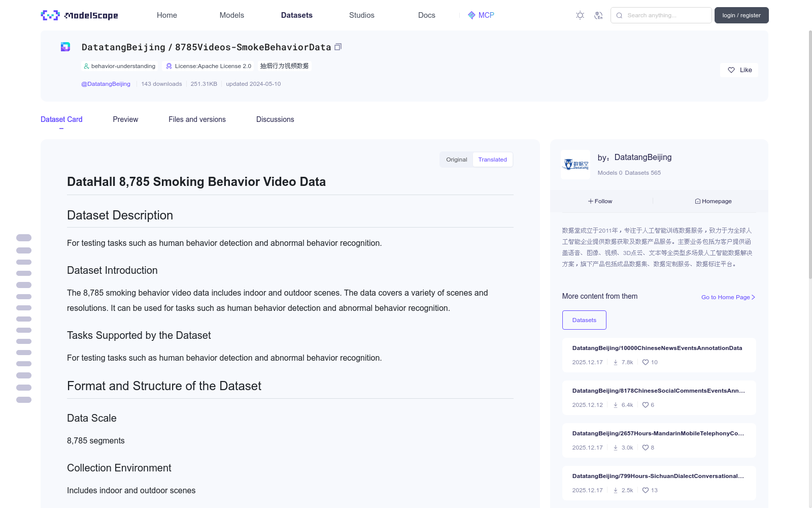Click the ModelScope logo

80,15
